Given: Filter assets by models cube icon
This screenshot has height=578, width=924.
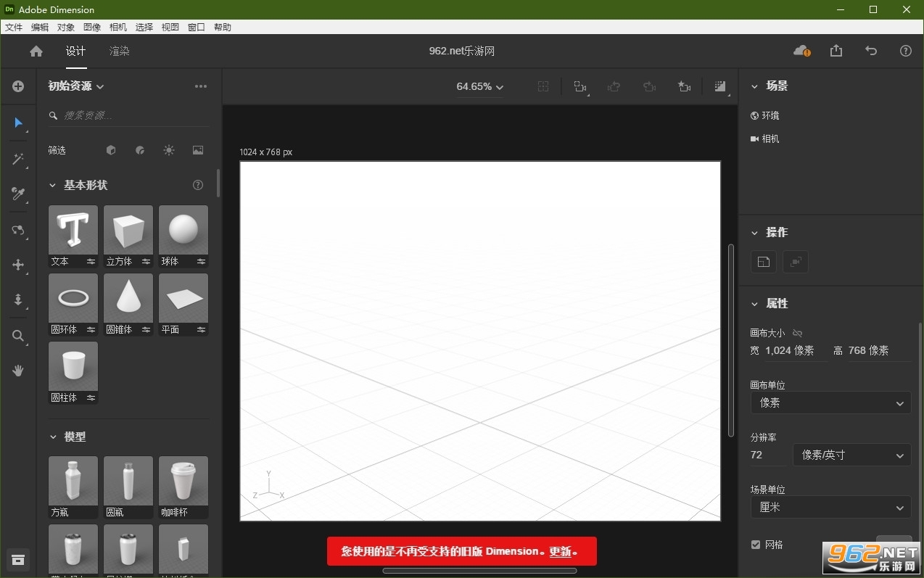Looking at the screenshot, I should (111, 150).
